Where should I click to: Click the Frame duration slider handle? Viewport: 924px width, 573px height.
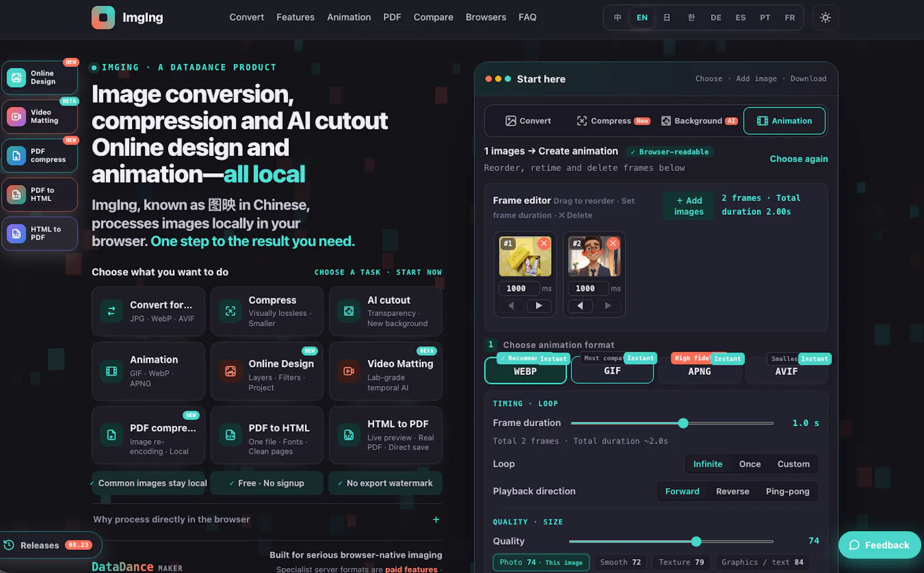click(683, 423)
